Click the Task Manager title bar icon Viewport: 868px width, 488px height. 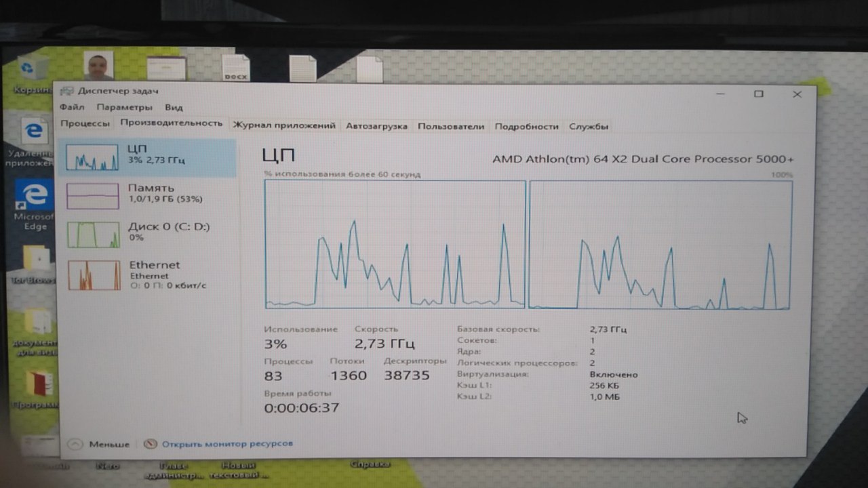coord(66,91)
